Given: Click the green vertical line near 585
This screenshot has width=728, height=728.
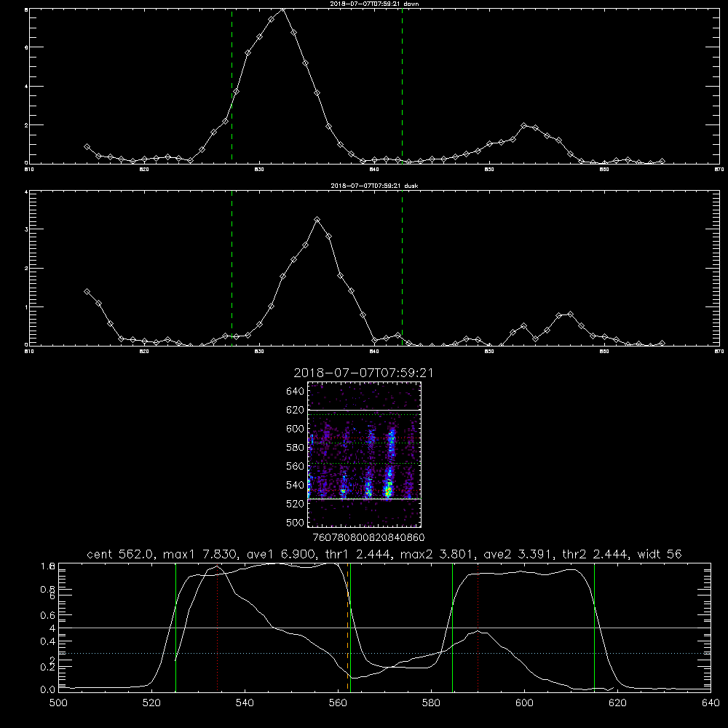Looking at the screenshot, I should pyautogui.click(x=452, y=628).
